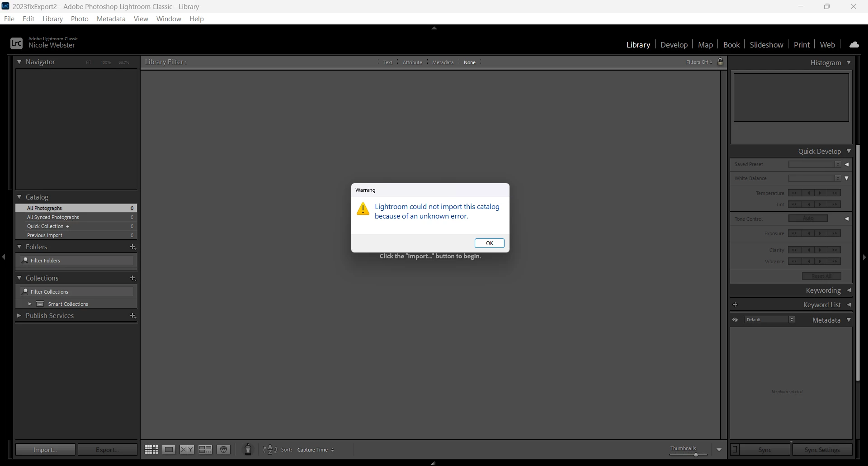Decrease Temperature by one large step

(x=794, y=193)
